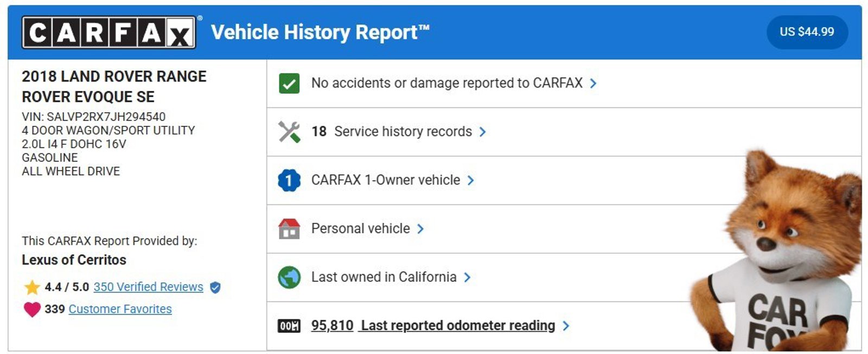Image resolution: width=868 pixels, height=354 pixels.
Task: Click the gold star rating icon
Action: (32, 287)
